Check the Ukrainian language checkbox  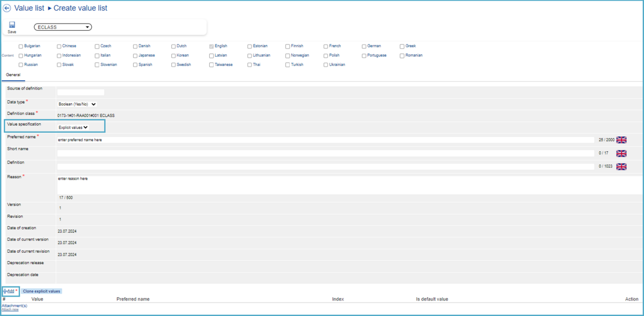click(326, 64)
